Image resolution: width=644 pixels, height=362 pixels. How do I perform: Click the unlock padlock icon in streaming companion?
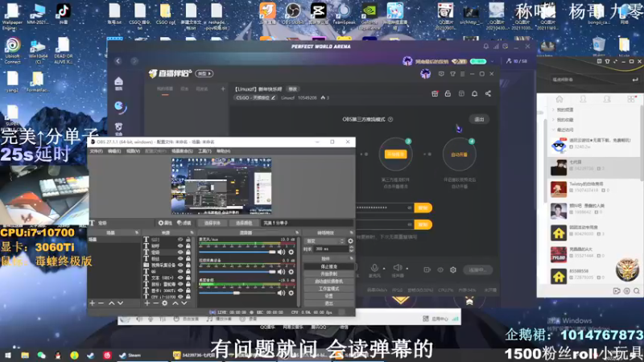448,93
